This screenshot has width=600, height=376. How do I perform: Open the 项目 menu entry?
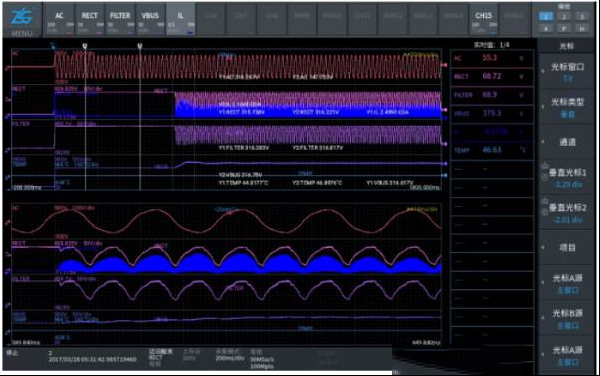(567, 247)
